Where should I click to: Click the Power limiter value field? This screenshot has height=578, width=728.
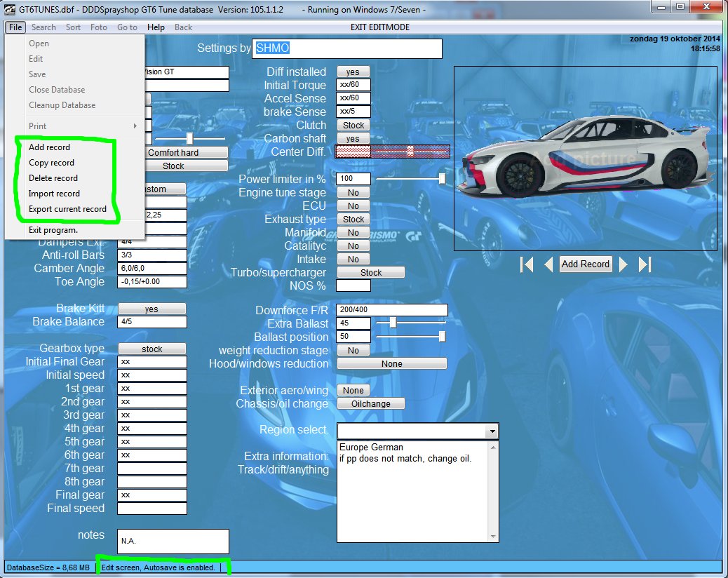point(353,179)
